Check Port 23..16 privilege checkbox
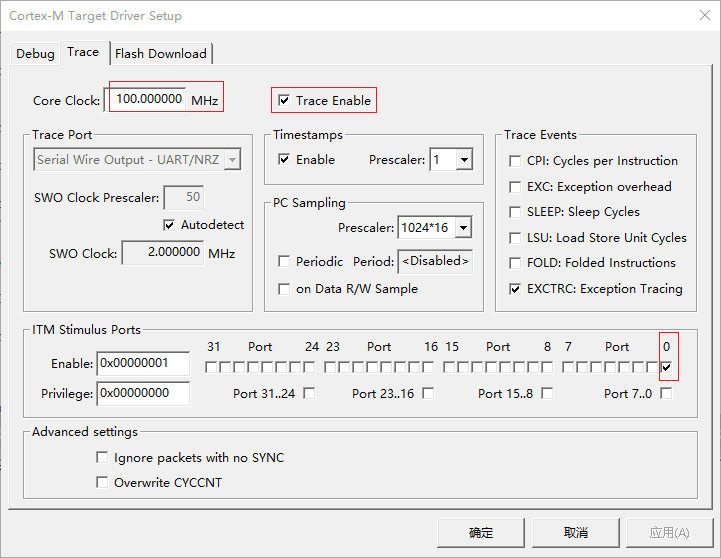The width and height of the screenshot is (721, 558). (428, 393)
